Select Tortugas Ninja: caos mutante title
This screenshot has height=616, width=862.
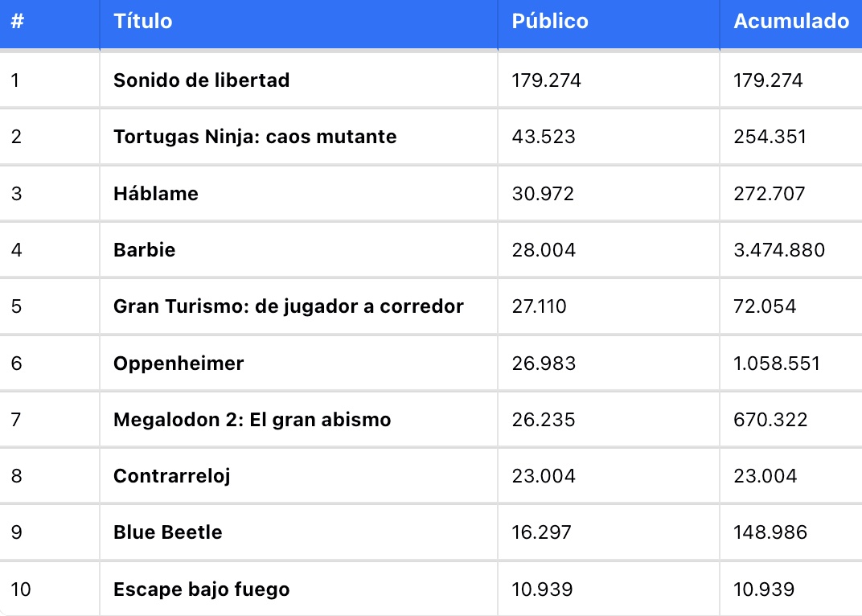pos(255,137)
